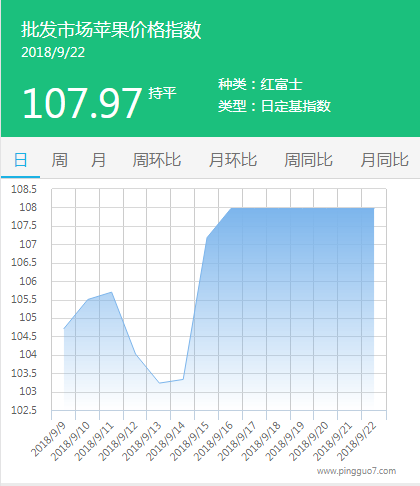
Task: Click the chart data point at 2018/9/15
Action: click(x=207, y=238)
